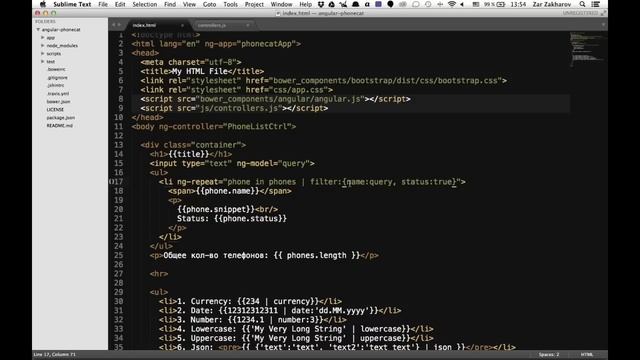The height and width of the screenshot is (360, 640).
Task: Click the angular.js script tag line
Action: coord(276,99)
